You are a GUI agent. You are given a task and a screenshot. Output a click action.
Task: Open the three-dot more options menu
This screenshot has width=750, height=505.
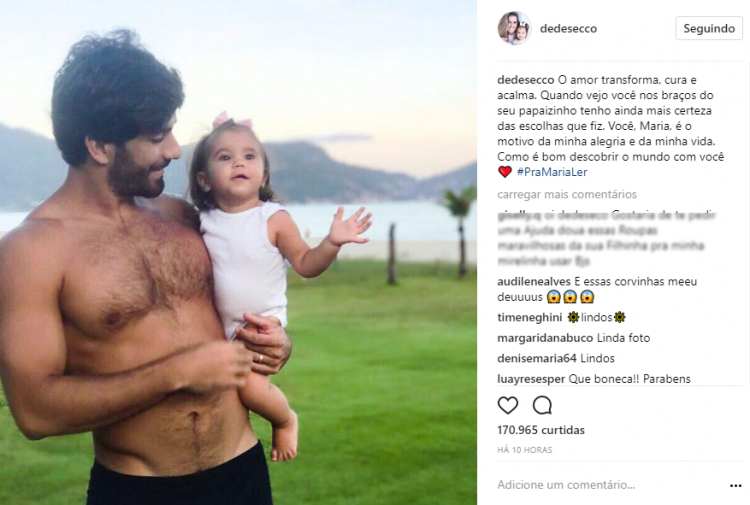(736, 485)
